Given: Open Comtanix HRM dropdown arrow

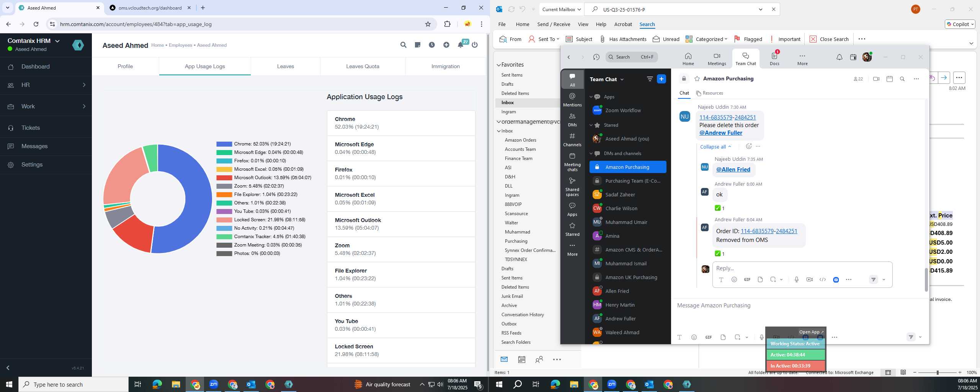Looking at the screenshot, I should click(57, 41).
